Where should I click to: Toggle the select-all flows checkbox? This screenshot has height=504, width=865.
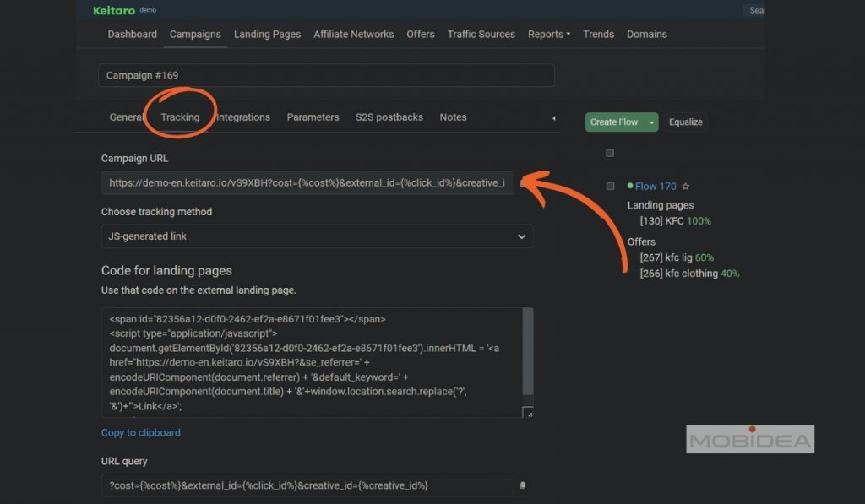(610, 153)
